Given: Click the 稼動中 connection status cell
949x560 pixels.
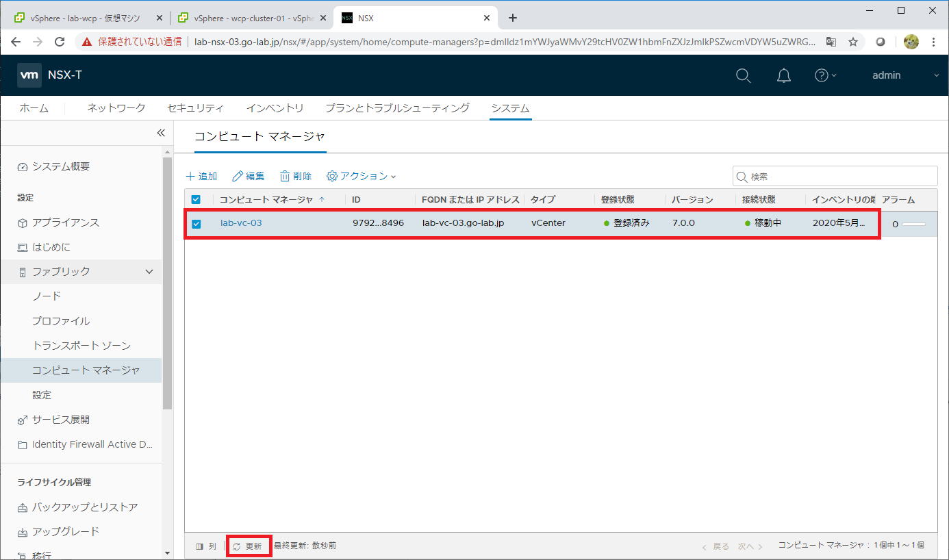Looking at the screenshot, I should [763, 223].
